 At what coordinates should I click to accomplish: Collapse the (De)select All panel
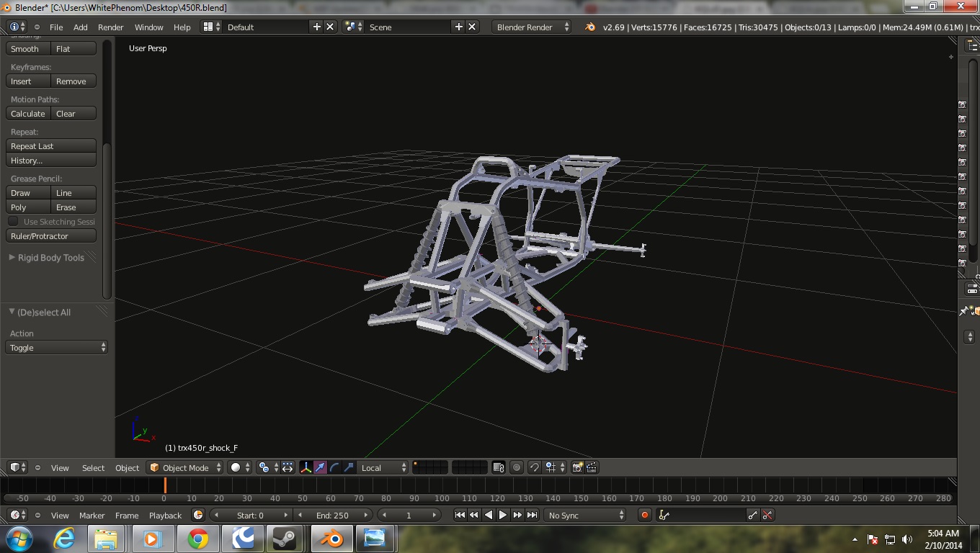12,312
